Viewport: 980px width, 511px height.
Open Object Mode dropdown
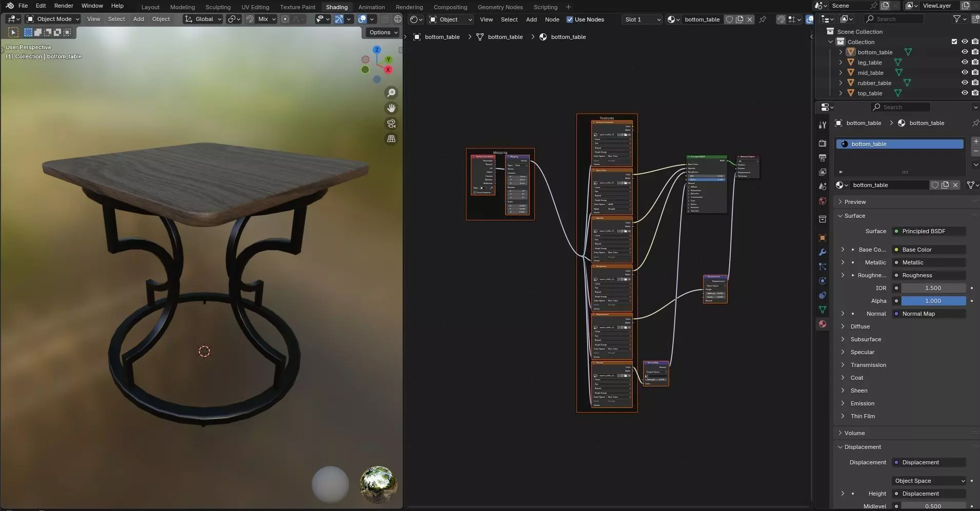[53, 19]
